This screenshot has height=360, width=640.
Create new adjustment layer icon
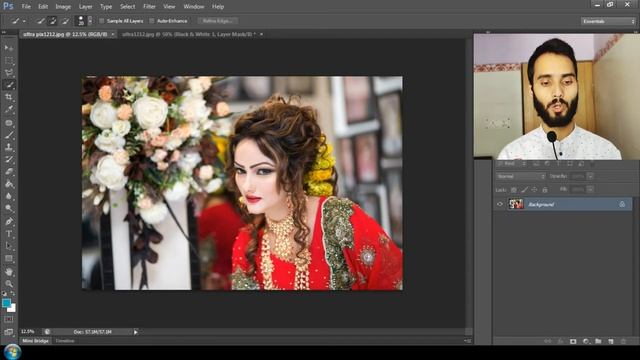coord(586,341)
